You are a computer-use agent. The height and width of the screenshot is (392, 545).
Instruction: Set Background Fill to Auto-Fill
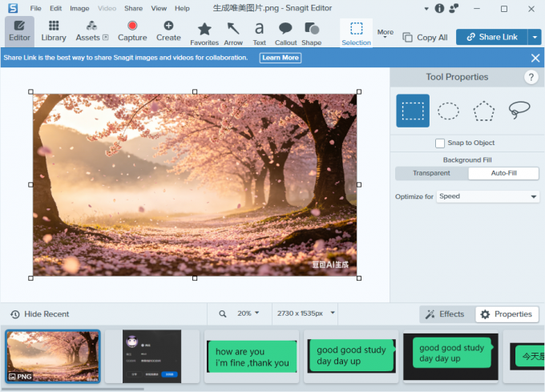pyautogui.click(x=503, y=173)
